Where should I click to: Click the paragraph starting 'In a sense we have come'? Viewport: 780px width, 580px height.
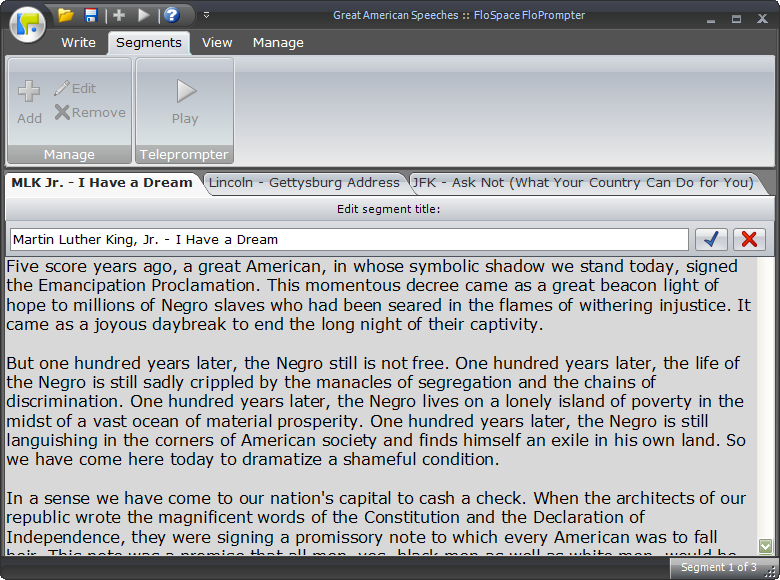coord(376,526)
